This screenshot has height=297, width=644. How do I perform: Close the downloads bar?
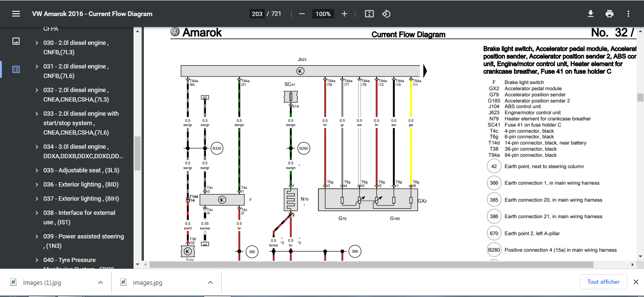(x=636, y=282)
